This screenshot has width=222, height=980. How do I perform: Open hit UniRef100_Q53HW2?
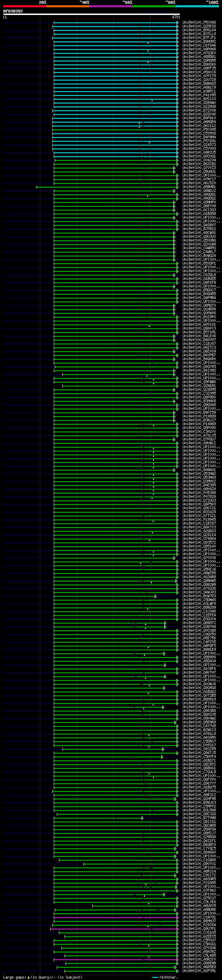(x=199, y=473)
